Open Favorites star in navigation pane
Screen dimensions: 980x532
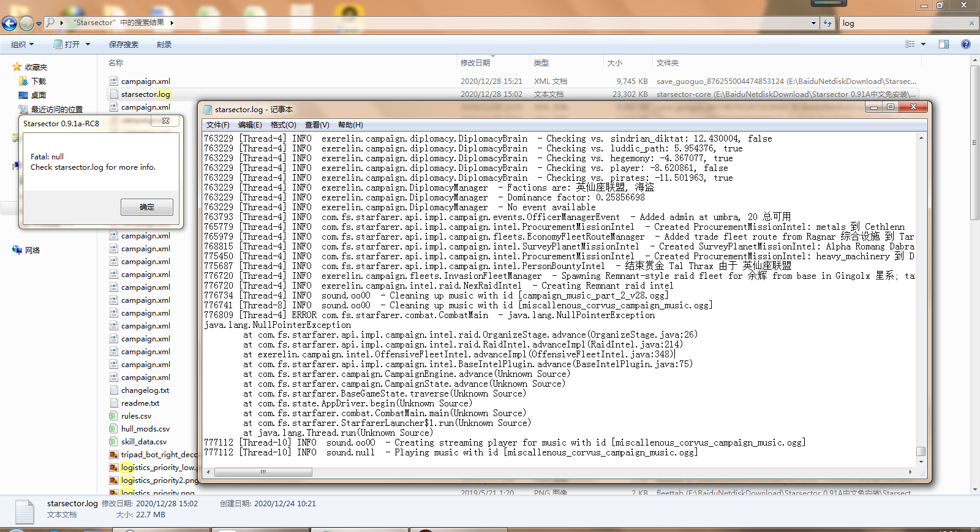(17, 67)
